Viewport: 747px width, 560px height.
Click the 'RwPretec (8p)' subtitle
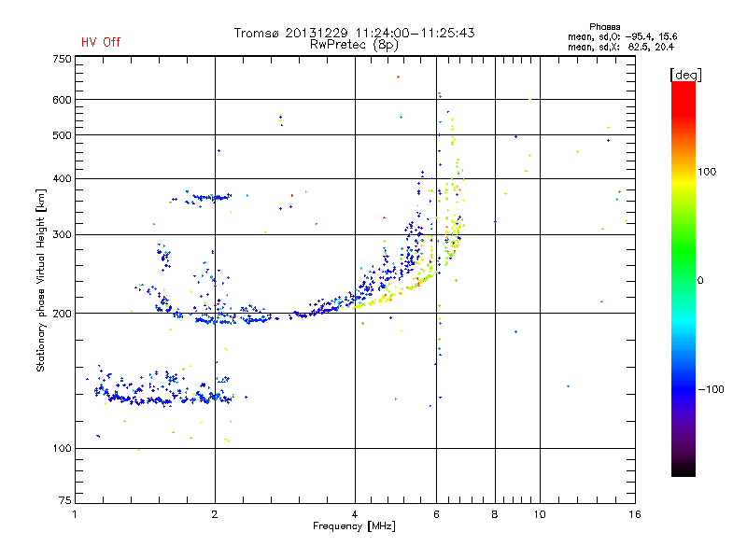(354, 45)
